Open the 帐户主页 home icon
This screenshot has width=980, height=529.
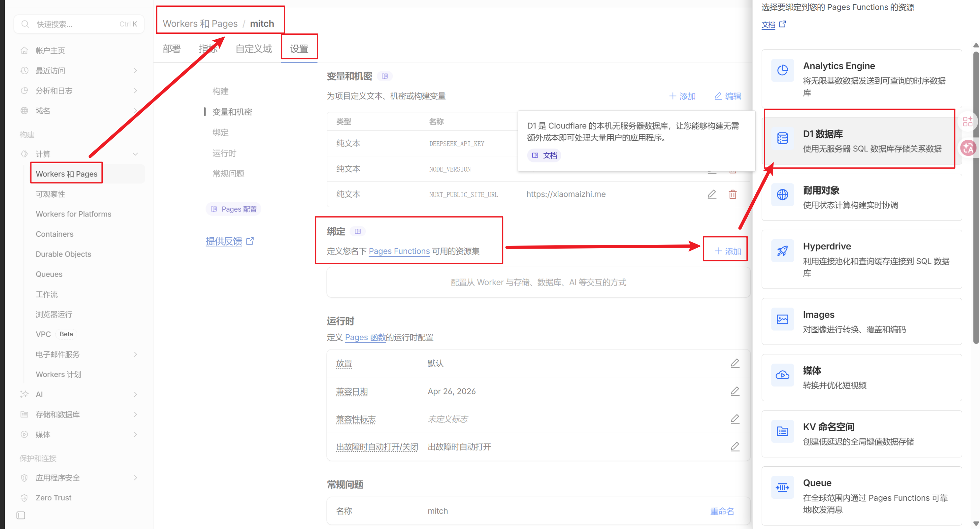click(x=24, y=50)
